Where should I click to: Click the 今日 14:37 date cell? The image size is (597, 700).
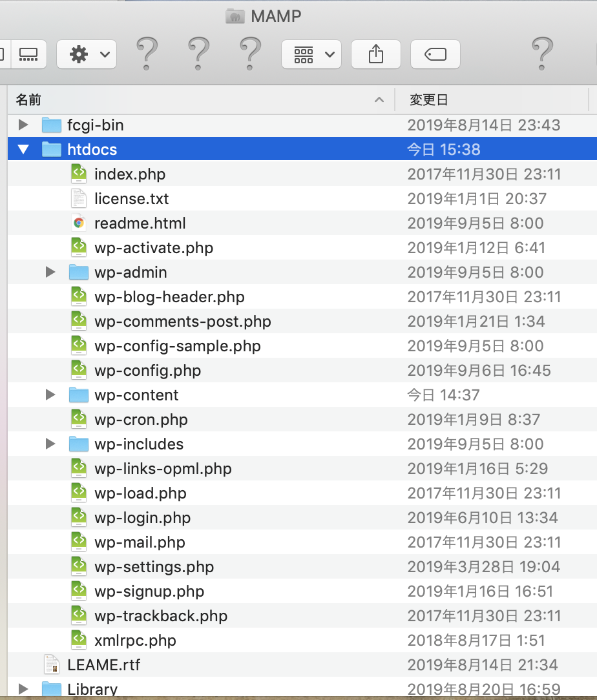point(443,395)
